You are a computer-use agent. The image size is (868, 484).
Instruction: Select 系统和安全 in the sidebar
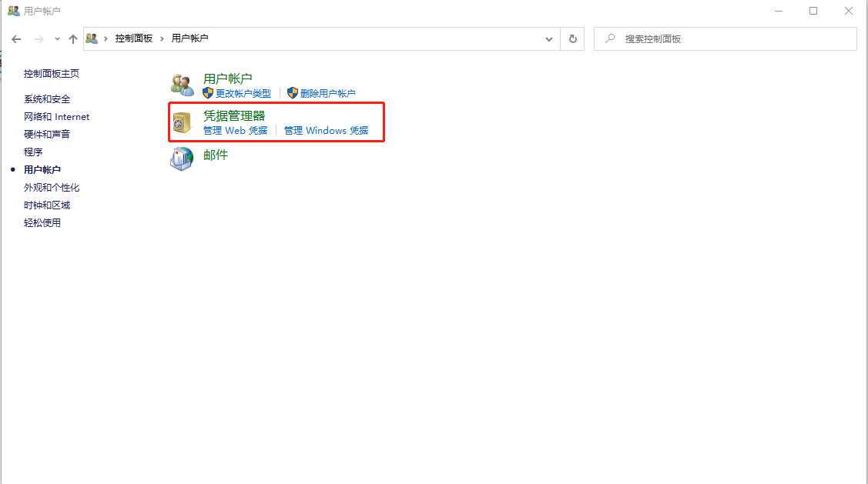[x=47, y=99]
